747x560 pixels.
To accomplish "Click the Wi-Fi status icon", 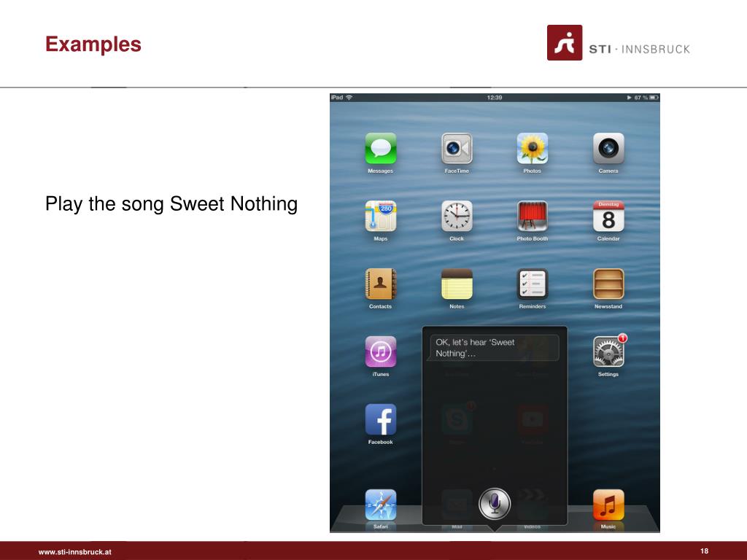I will (x=349, y=98).
